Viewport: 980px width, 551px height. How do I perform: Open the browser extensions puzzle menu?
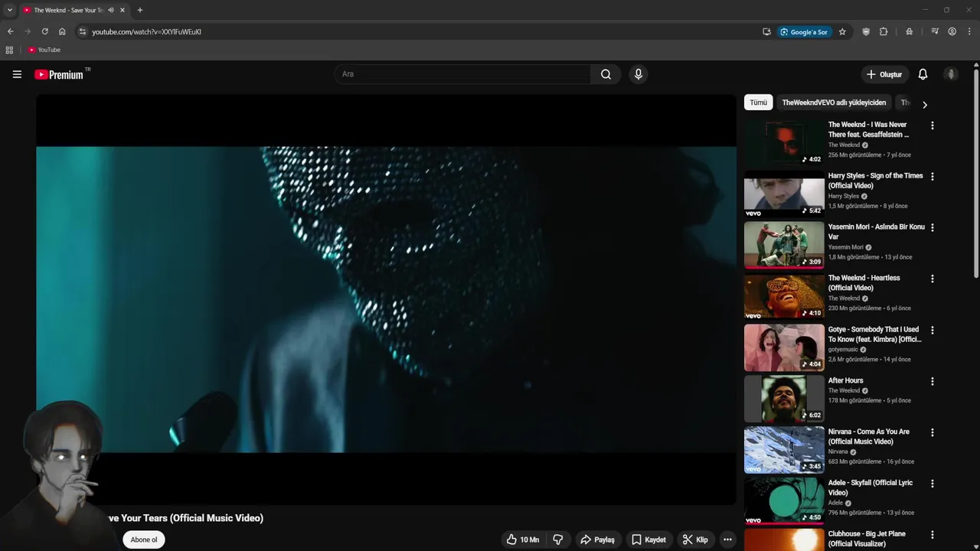tap(884, 31)
